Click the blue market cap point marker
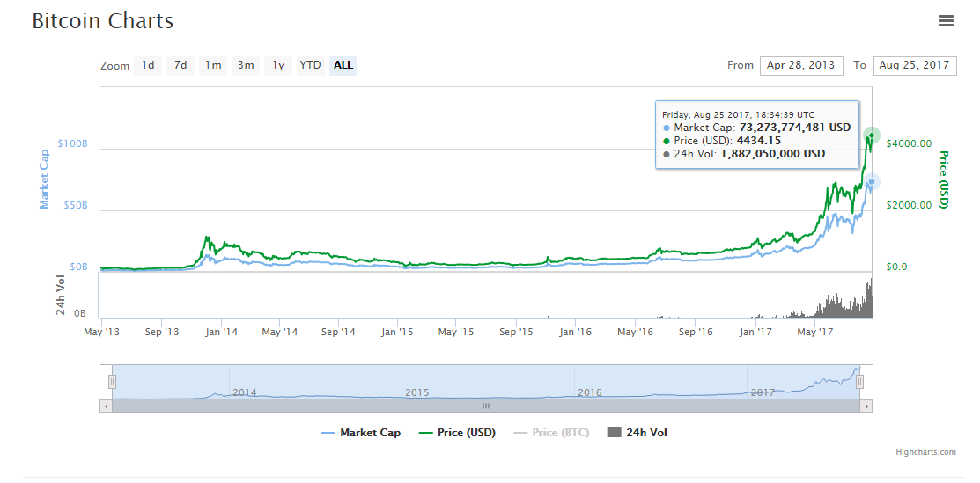 tap(871, 182)
